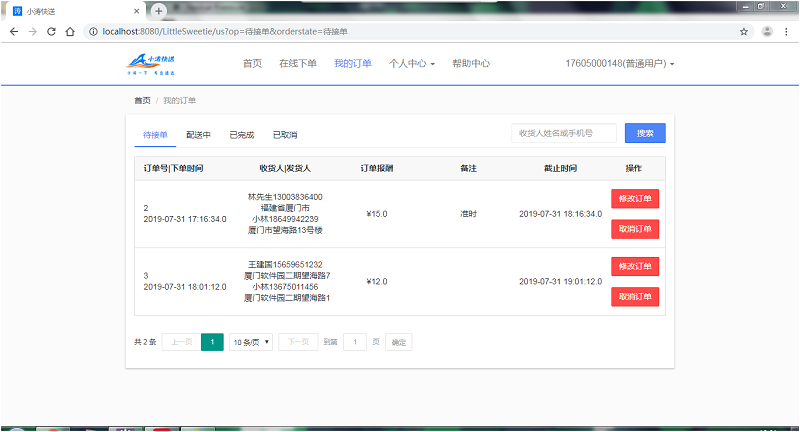Click the ¥15.0 reward cell

377,214
